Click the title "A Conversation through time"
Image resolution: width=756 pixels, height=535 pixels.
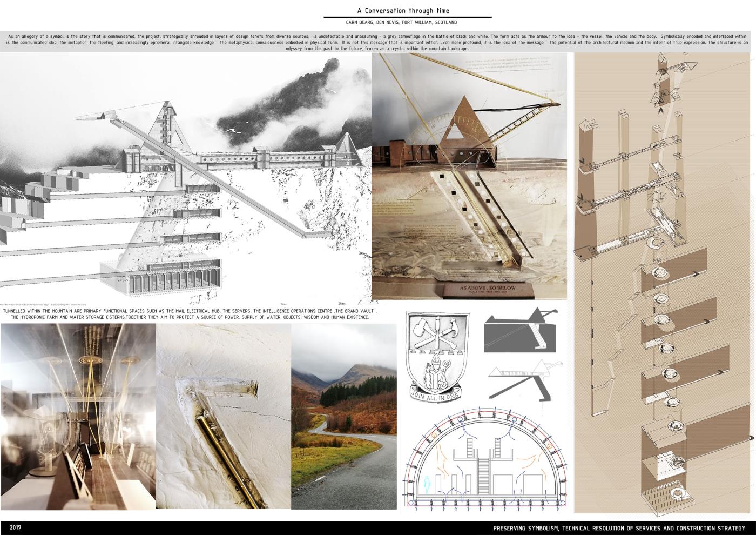click(x=403, y=10)
